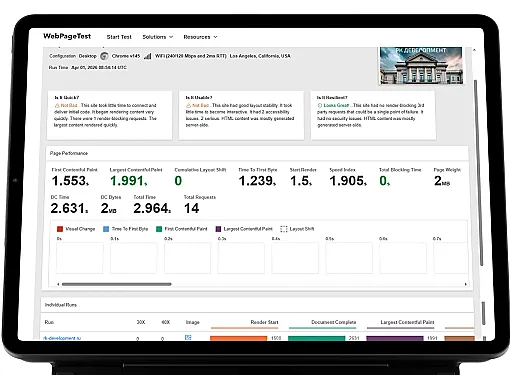
Task: Click the Time To First Byte value 1.239
Action: pyautogui.click(x=257, y=181)
